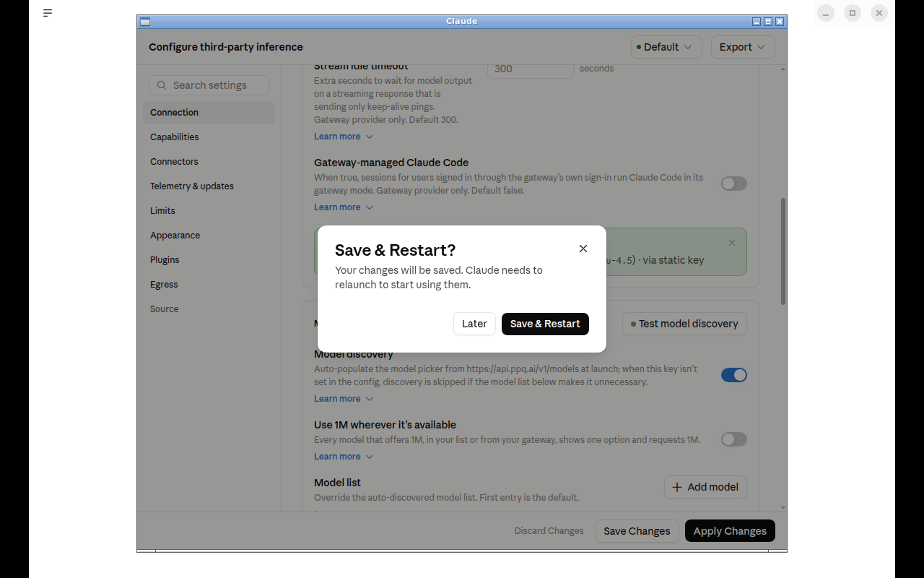Screen dimensions: 924x578
Task: Click the Save & Restart button
Action: click(x=545, y=324)
